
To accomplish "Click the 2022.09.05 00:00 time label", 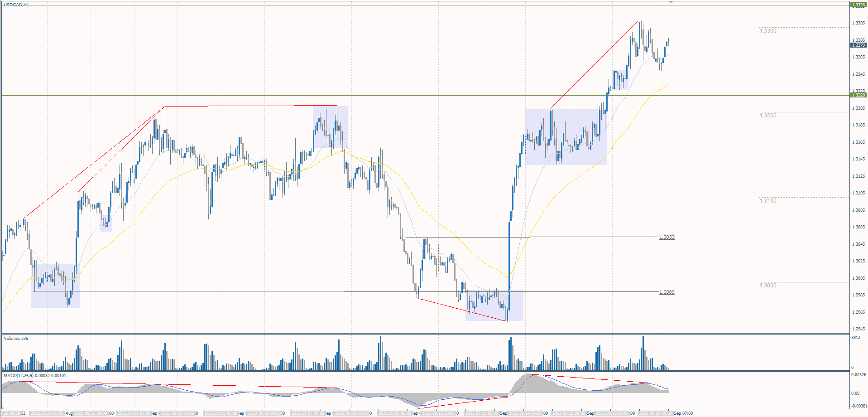I will coord(221,413).
